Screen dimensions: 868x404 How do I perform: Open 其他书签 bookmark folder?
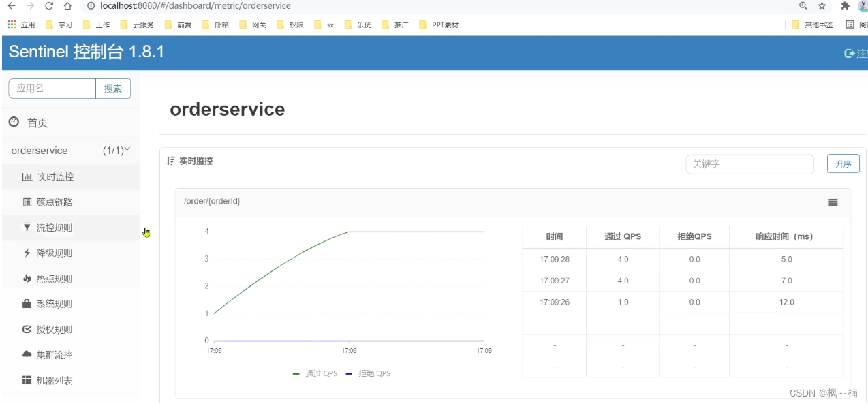tap(812, 25)
